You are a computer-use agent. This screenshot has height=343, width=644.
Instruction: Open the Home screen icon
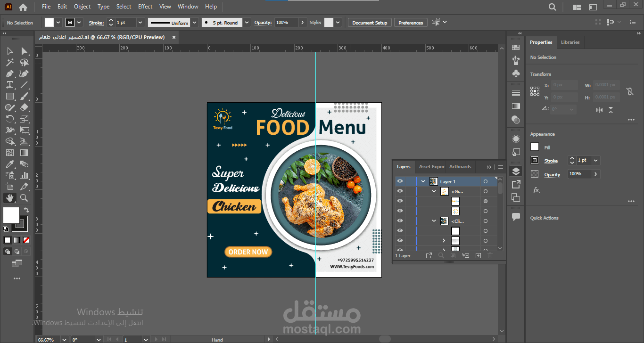[x=23, y=7]
